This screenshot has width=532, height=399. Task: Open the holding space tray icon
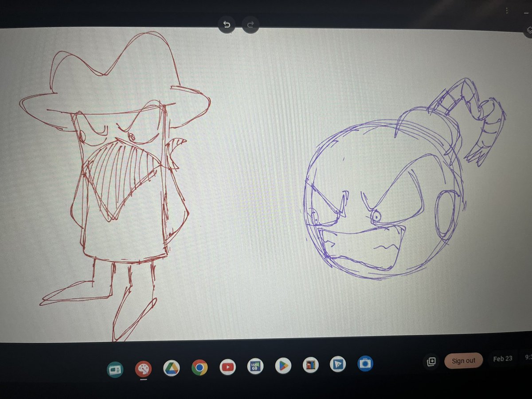tap(430, 362)
